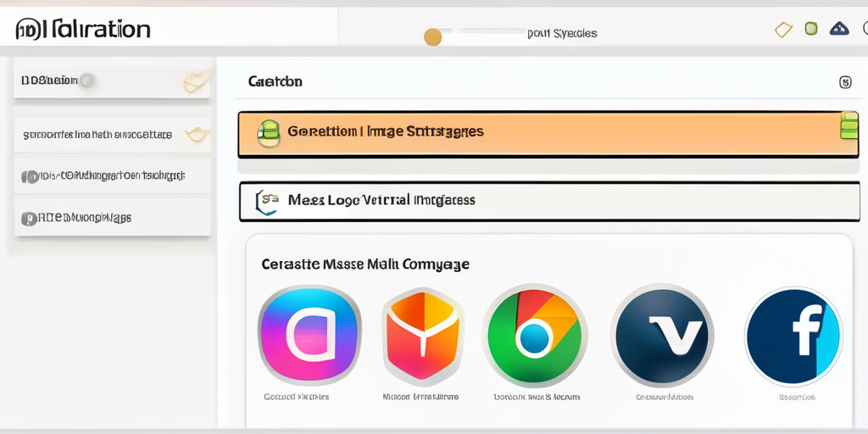Click the yellow diamond icon in top bar
The height and width of the screenshot is (434, 868).
click(x=783, y=30)
